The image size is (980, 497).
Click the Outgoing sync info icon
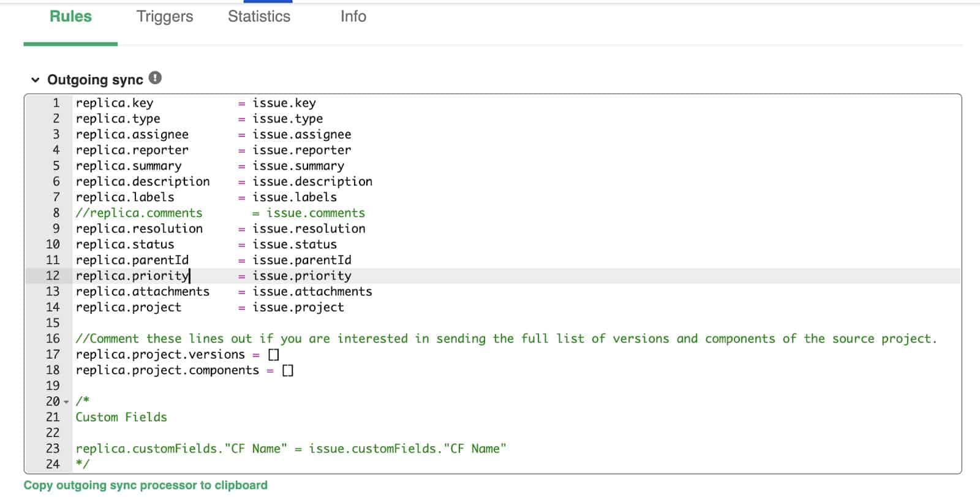156,78
